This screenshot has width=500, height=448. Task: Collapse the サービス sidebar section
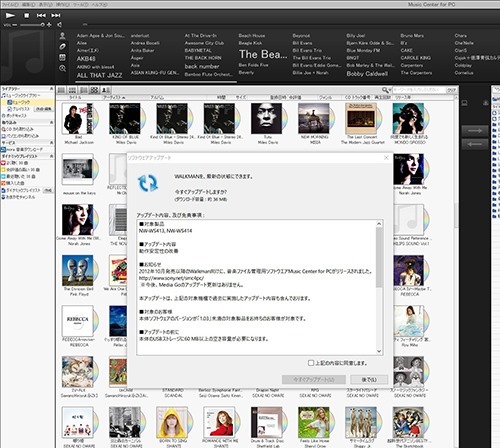(x=52, y=143)
